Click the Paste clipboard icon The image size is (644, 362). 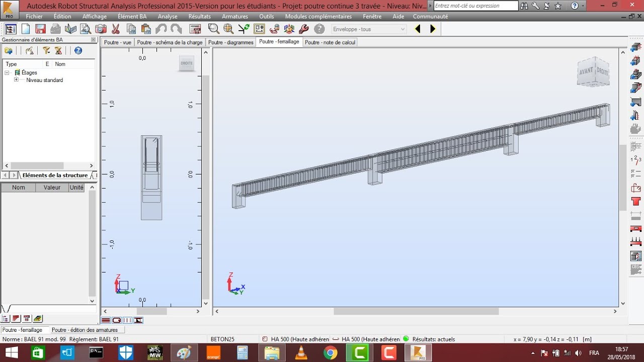pos(146,29)
